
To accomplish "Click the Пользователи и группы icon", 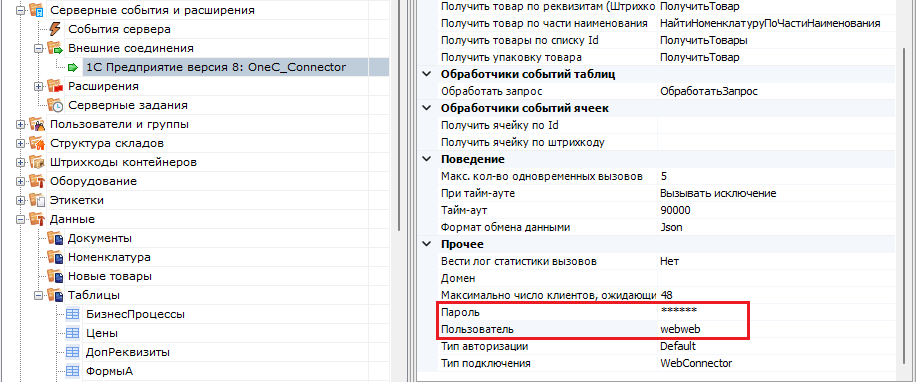I will (x=37, y=124).
